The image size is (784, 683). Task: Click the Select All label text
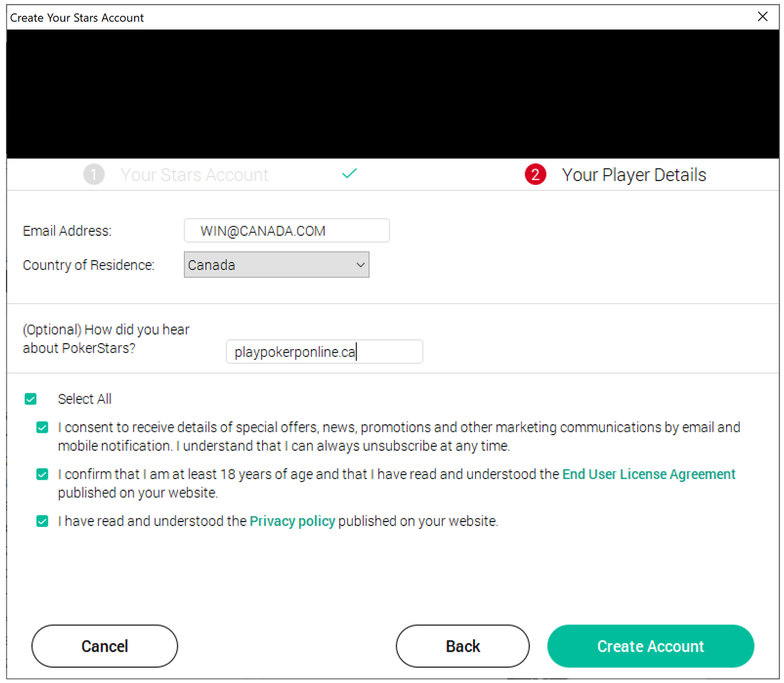(85, 399)
